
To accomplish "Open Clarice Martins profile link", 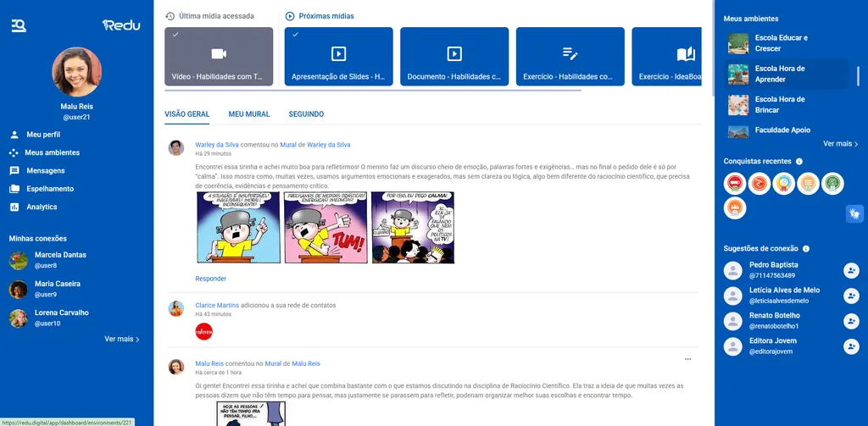I will (x=217, y=305).
